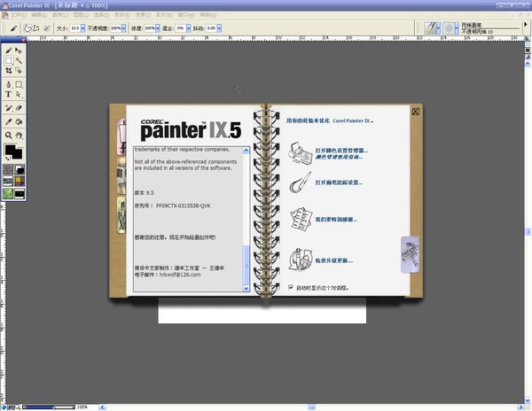
Task: Click the special thanks link
Action: pos(336,220)
